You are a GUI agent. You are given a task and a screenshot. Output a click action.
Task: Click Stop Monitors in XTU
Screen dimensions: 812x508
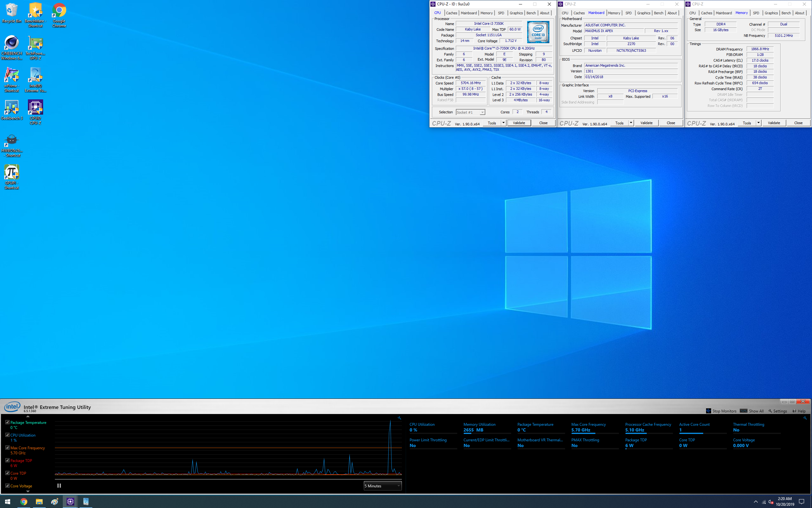[x=721, y=411]
